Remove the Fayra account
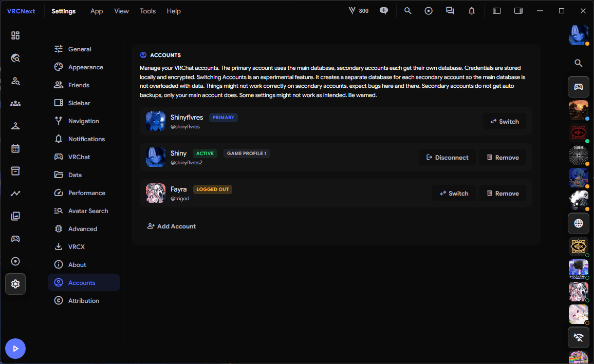 pos(503,194)
